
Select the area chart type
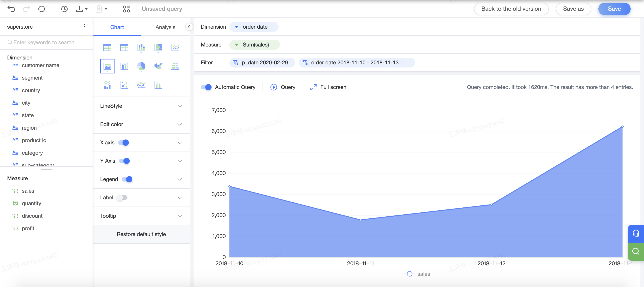[107, 66]
